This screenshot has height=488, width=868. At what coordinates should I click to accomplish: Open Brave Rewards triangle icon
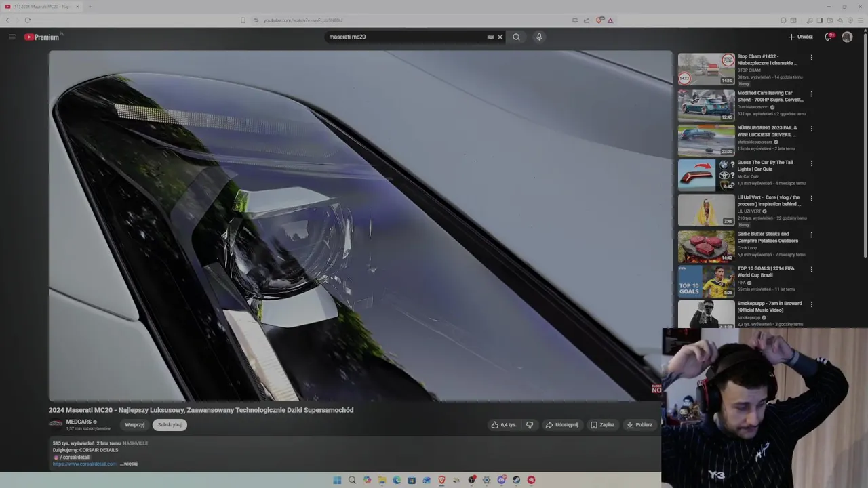click(x=610, y=20)
